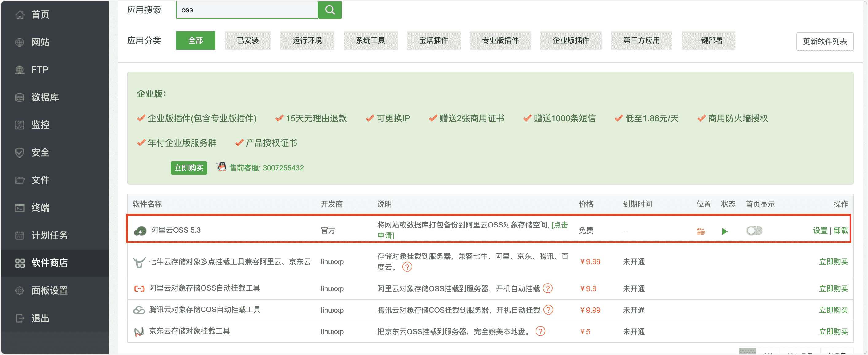Click 卸载 for 阿里云OSS
This screenshot has width=868, height=355.
(840, 231)
